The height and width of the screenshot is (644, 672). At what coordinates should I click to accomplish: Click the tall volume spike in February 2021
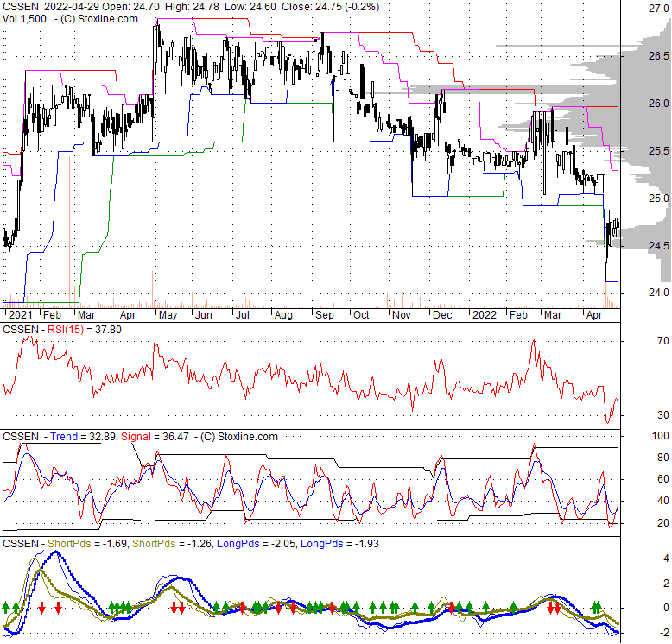69,231
